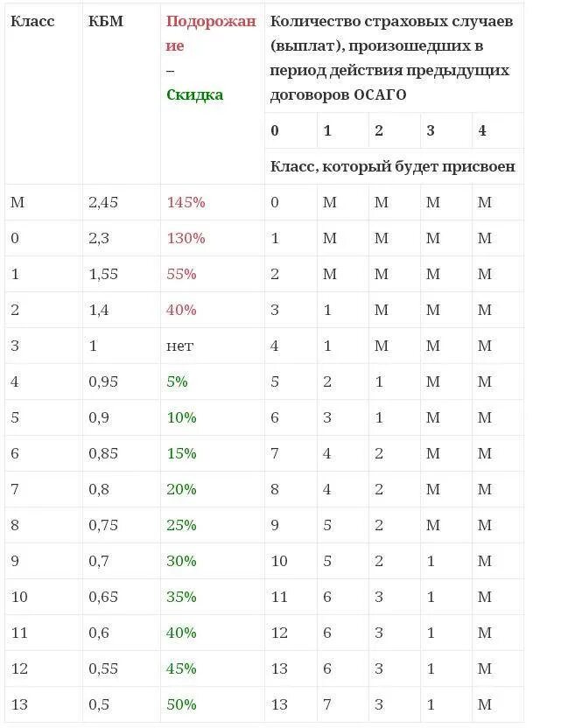Select the Подорожание header text

pos(211,33)
